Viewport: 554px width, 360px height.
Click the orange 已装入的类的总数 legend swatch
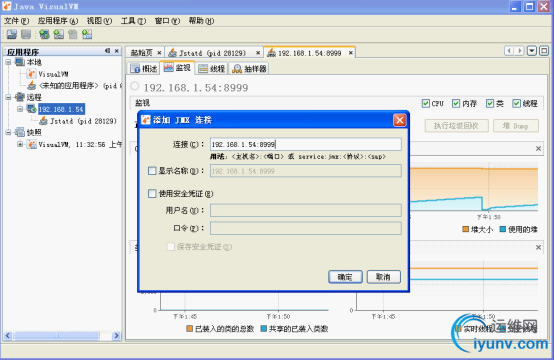[189, 329]
